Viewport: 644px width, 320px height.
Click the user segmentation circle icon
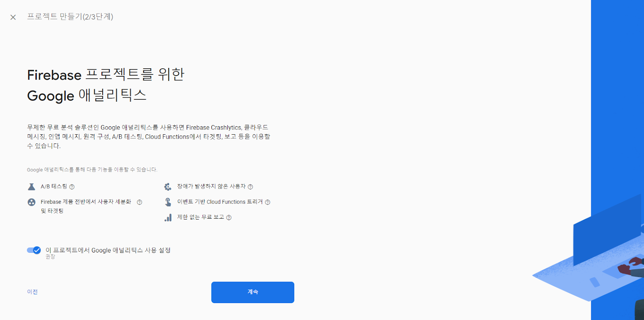click(31, 202)
